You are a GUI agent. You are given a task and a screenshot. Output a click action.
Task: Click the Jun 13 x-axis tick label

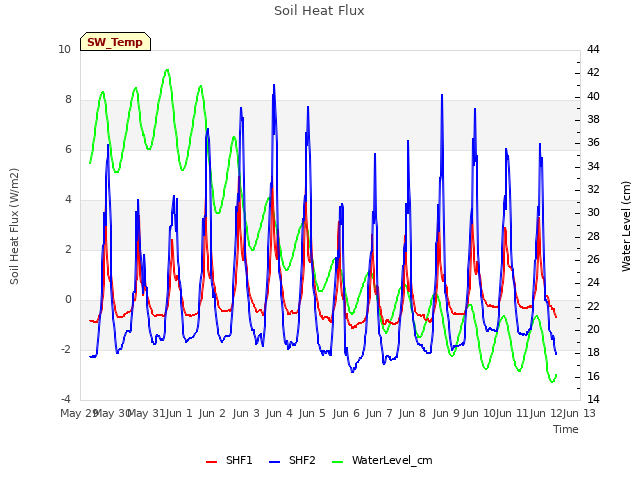(579, 413)
